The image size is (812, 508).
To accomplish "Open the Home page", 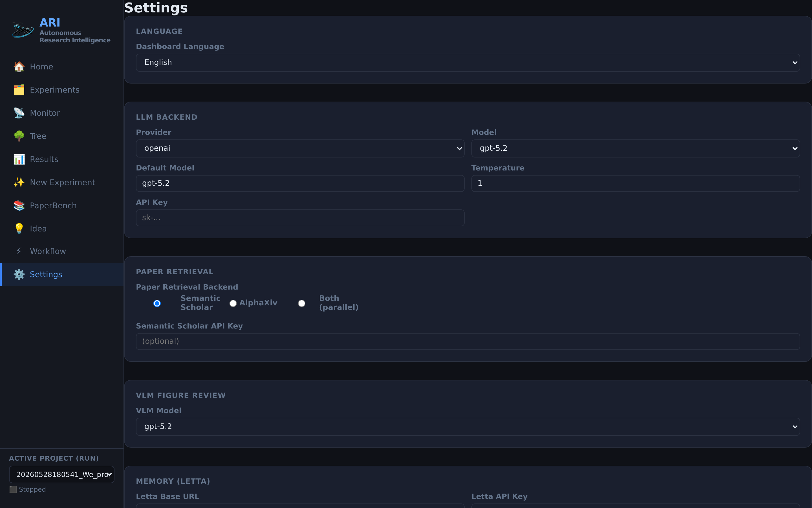I will [62, 67].
